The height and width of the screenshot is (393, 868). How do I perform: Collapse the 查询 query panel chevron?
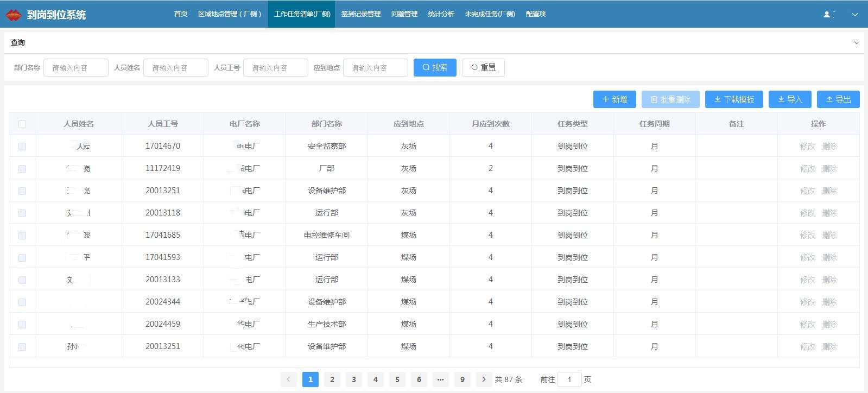[857, 42]
